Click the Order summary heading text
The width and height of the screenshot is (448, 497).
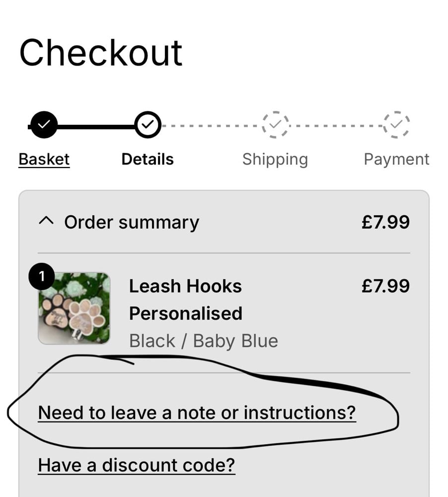point(132,222)
